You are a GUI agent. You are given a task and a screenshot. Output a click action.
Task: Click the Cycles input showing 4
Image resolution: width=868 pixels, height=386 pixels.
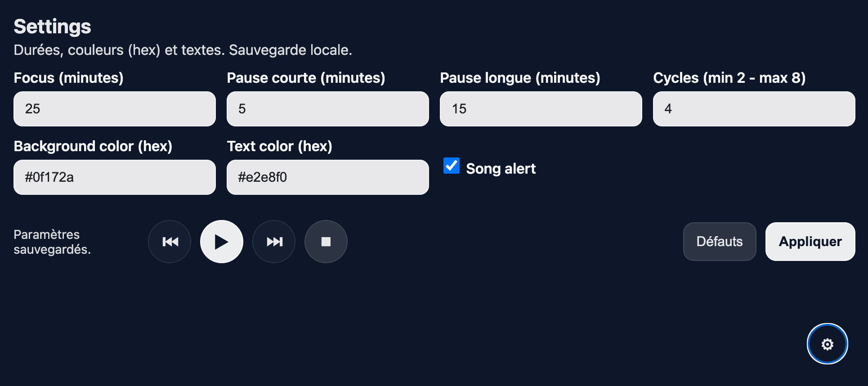753,108
